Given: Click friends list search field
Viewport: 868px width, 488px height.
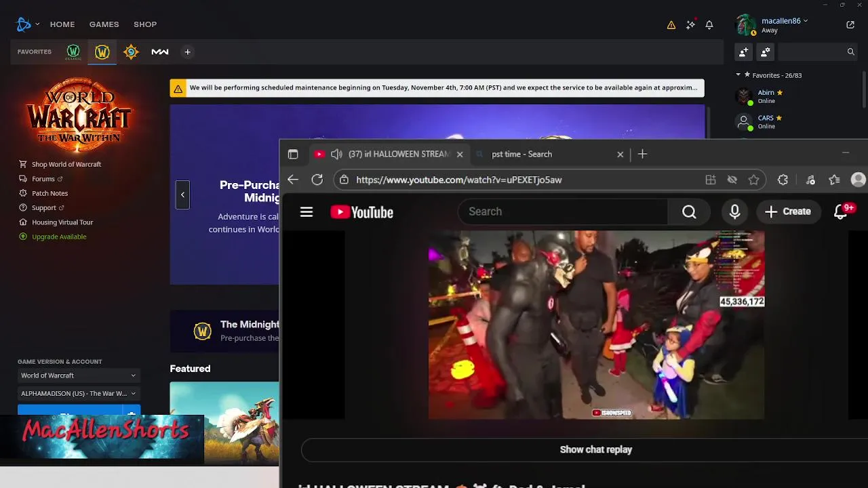Looking at the screenshot, I should coord(818,52).
